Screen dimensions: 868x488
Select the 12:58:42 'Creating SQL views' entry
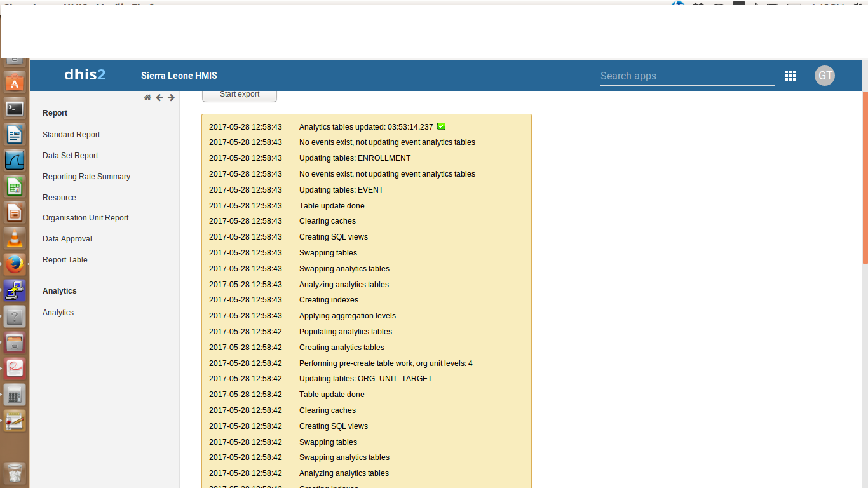[x=334, y=426]
